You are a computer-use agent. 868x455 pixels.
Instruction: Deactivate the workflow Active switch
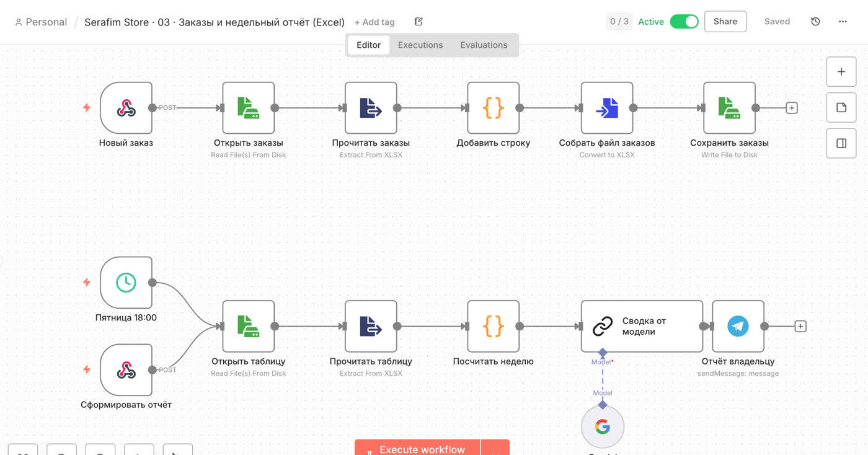[684, 22]
